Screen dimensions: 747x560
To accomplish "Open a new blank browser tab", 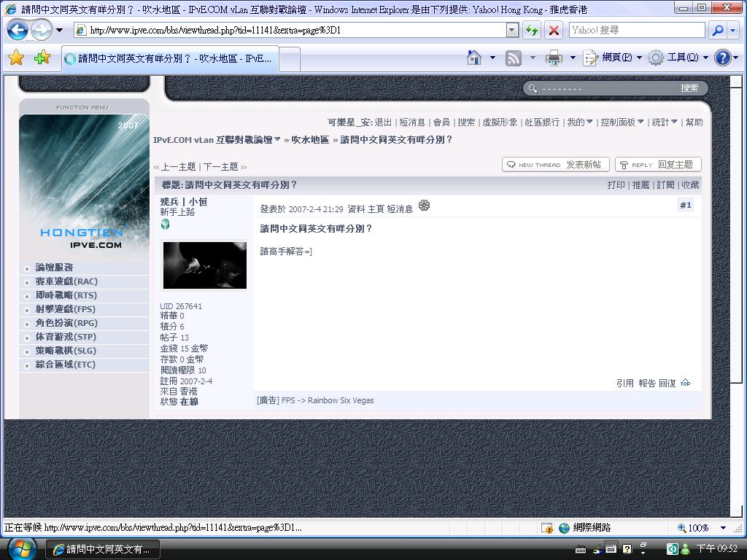I will point(290,60).
